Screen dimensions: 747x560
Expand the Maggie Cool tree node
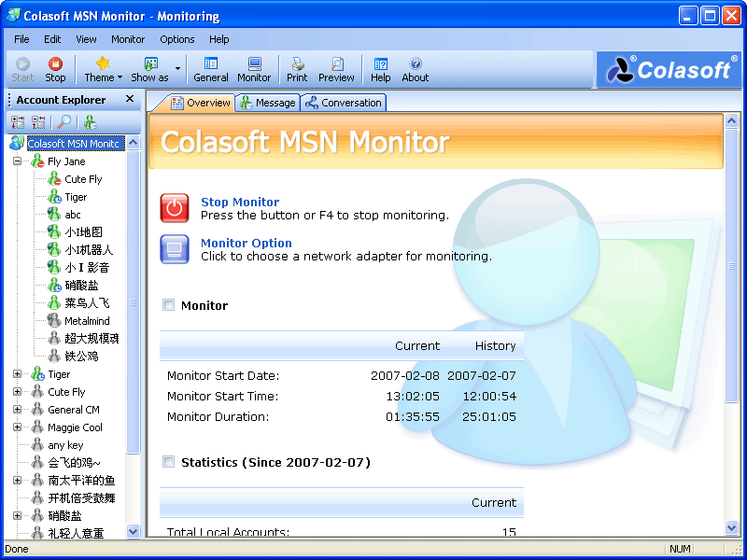pyautogui.click(x=17, y=427)
